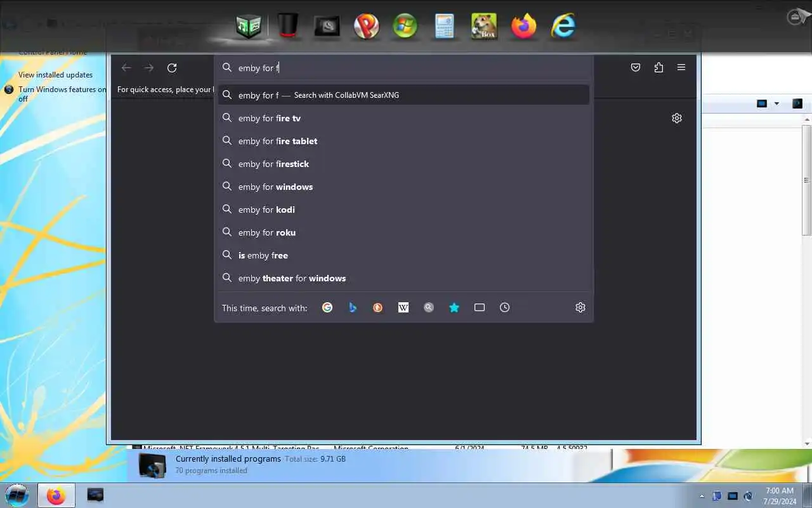Click 'Currently installed programs' text
Viewport: 812px width, 508px height.
228,459
